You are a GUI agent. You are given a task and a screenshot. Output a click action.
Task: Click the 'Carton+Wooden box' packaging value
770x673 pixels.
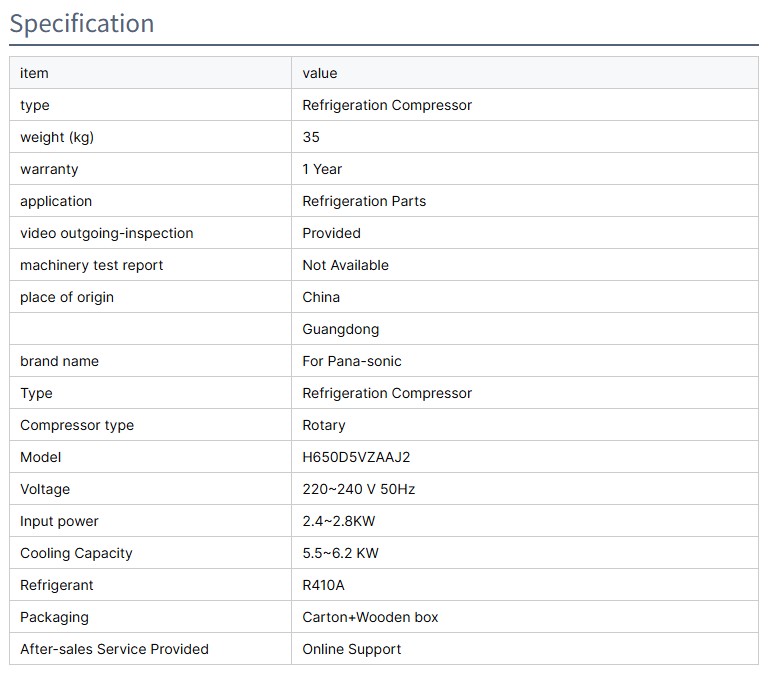(x=370, y=617)
